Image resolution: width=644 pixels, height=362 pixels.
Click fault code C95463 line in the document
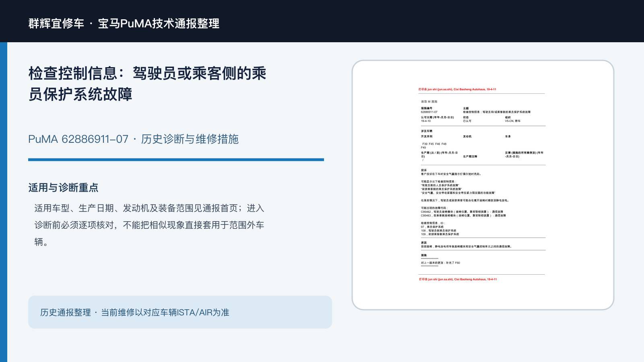coord(463,216)
